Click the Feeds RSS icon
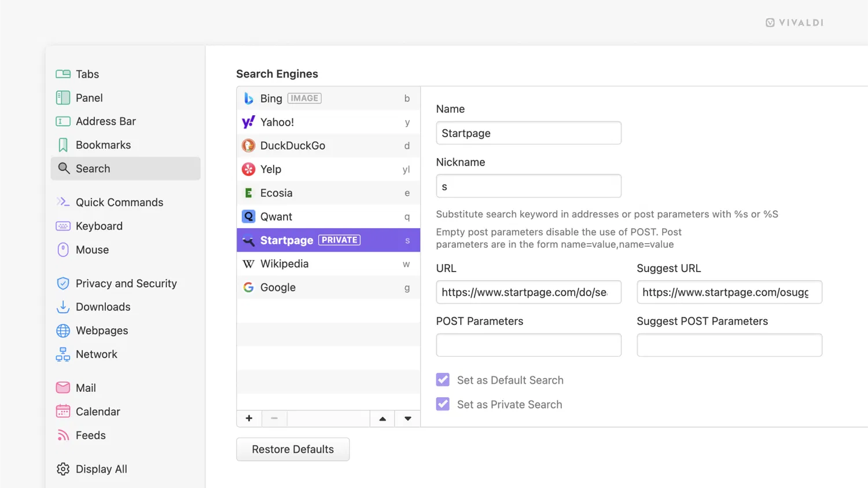 coord(63,435)
